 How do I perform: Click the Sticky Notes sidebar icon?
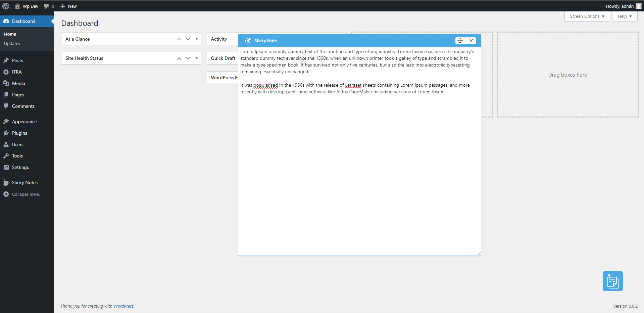6,182
